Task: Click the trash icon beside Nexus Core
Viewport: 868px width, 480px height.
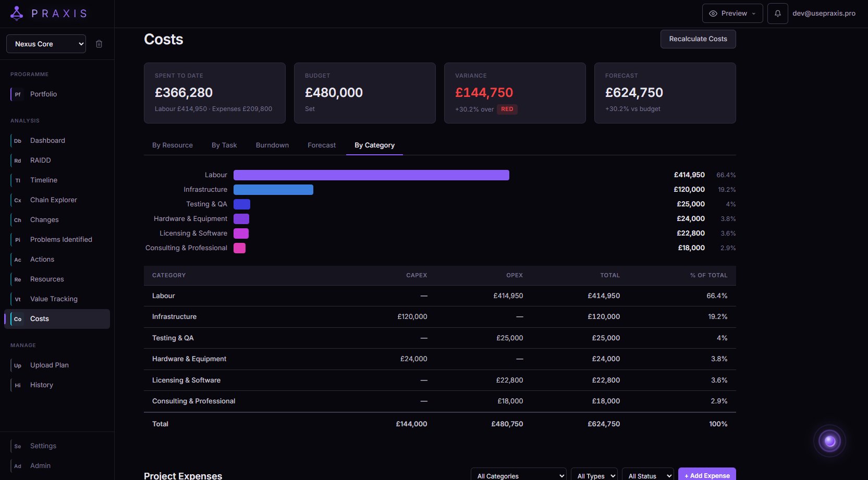Action: 99,44
